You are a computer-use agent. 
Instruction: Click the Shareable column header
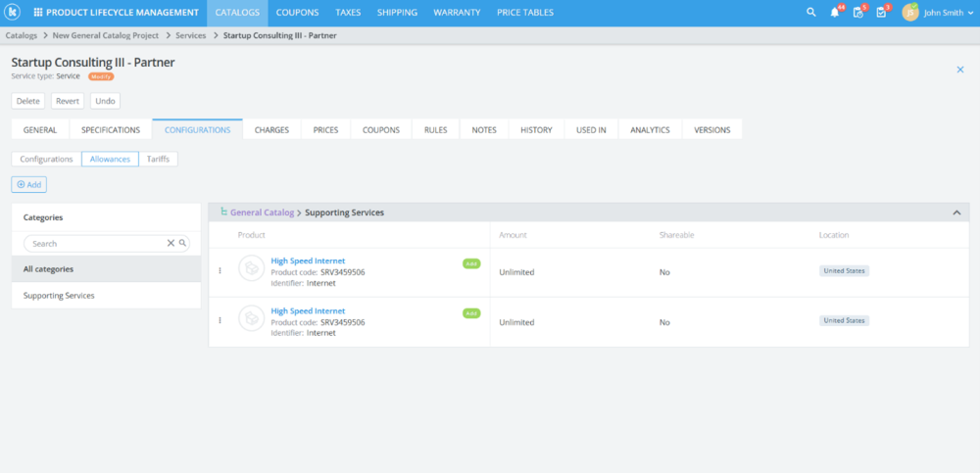[x=676, y=235]
